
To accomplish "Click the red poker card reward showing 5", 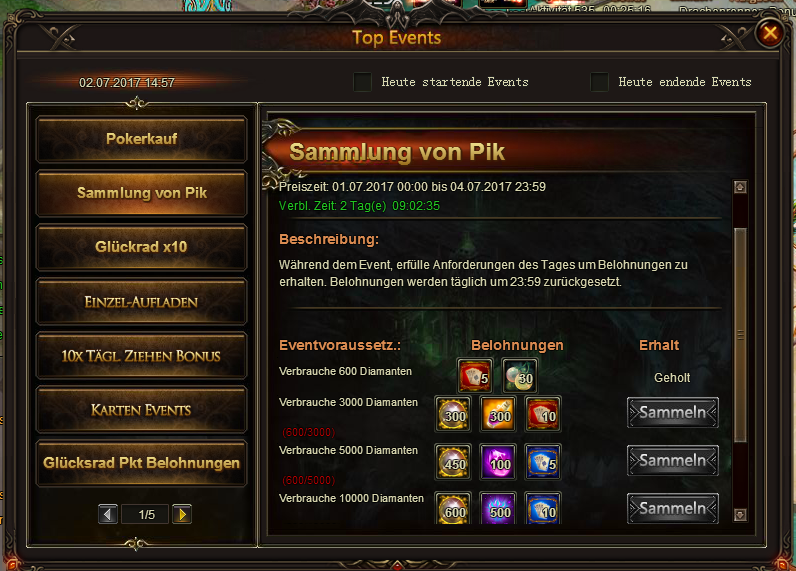I will coord(475,376).
